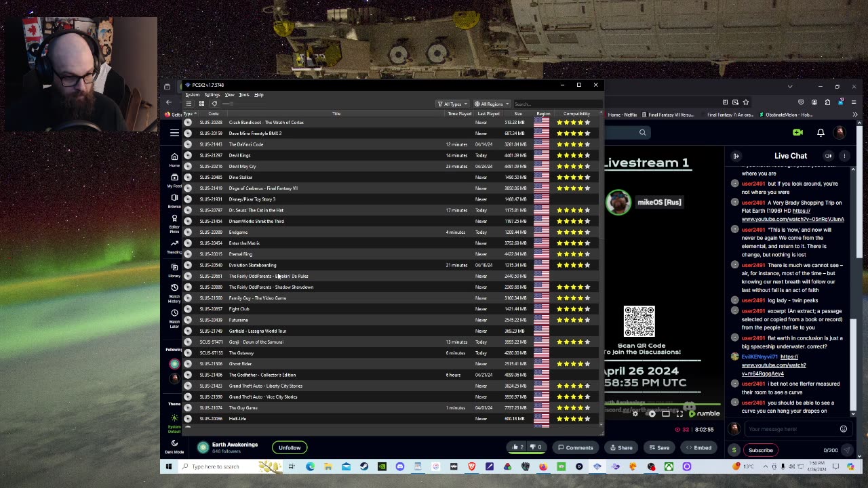Collapse the Live Chat panel
The width and height of the screenshot is (868, 488).
coord(736,156)
